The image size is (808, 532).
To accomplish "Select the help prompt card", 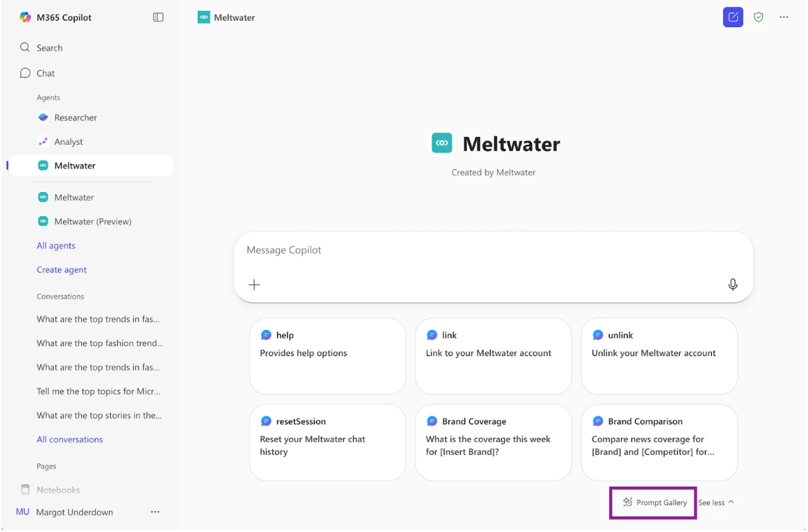I will tap(327, 356).
